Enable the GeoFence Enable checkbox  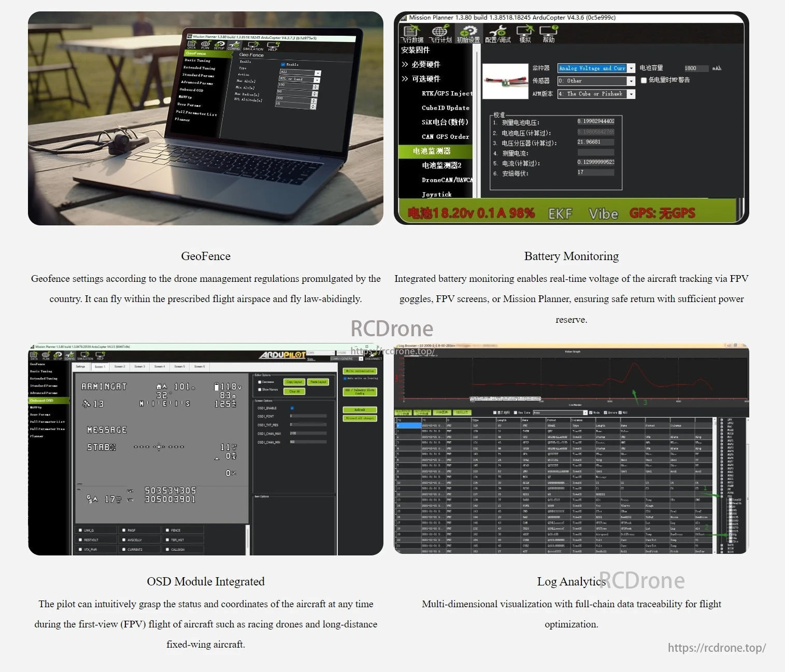point(282,63)
